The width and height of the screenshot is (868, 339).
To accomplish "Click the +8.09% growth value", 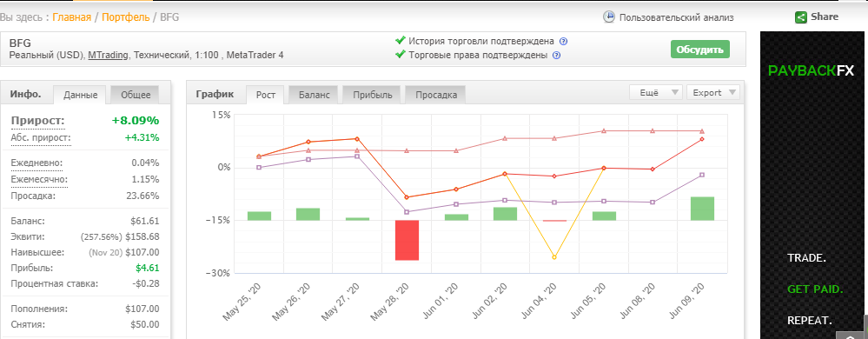I will click(135, 121).
